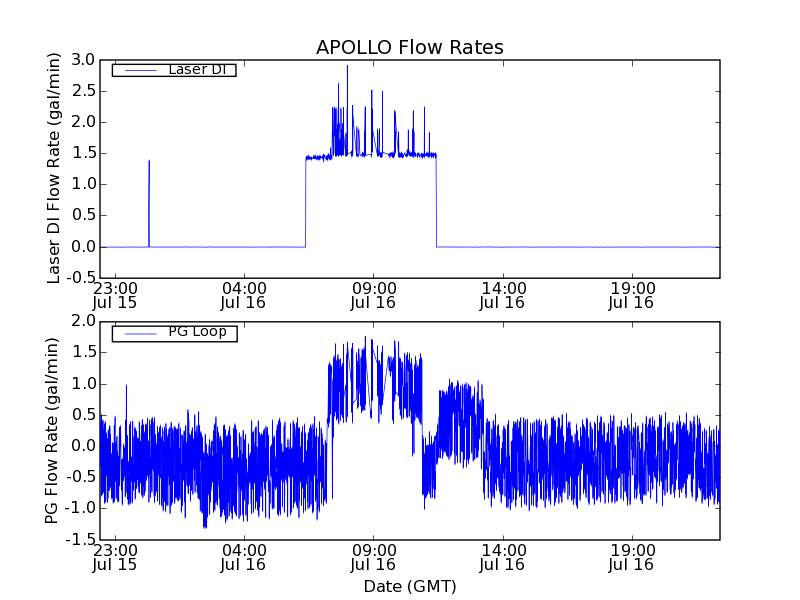Click the 2.5 y-axis tick label
800x600 pixels.
83,91
